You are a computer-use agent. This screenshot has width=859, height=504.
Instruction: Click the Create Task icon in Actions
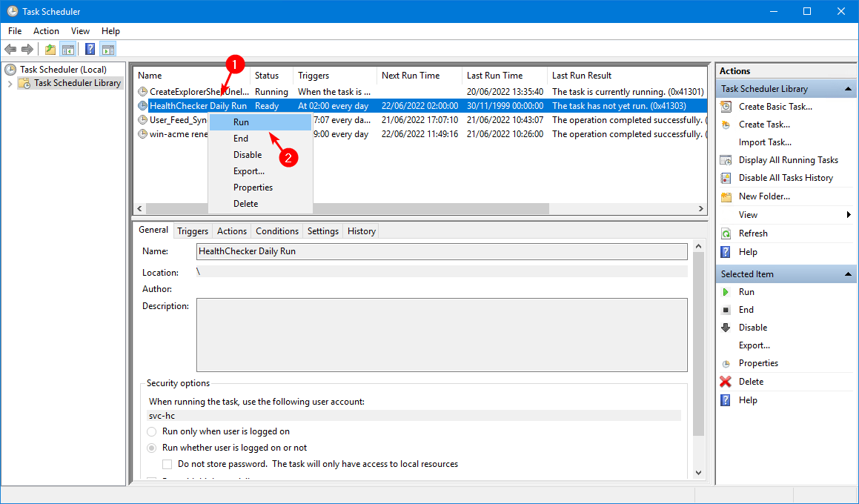(726, 125)
